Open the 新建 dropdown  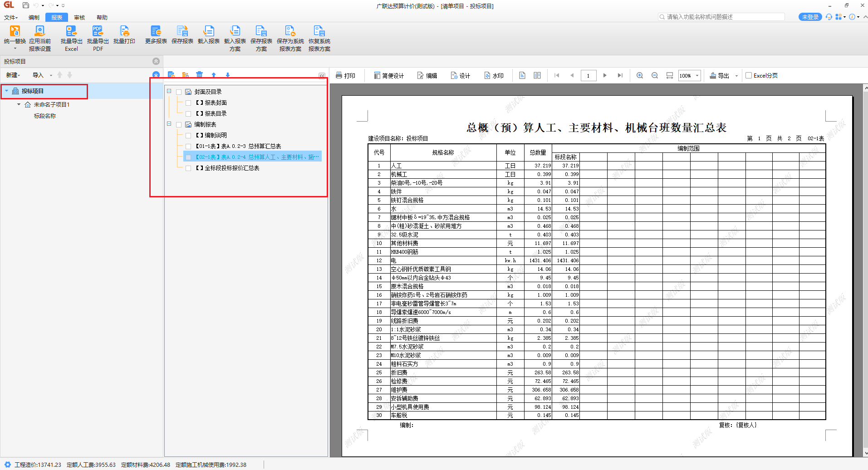point(13,75)
